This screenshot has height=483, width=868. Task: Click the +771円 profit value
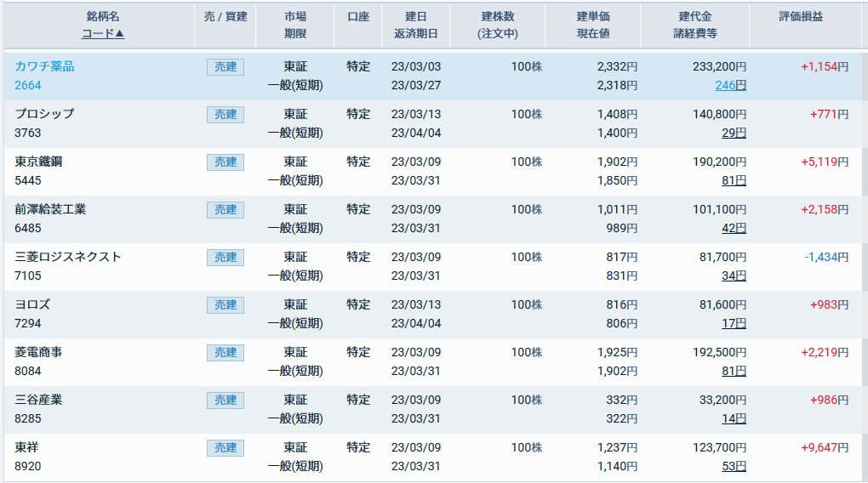coord(829,114)
